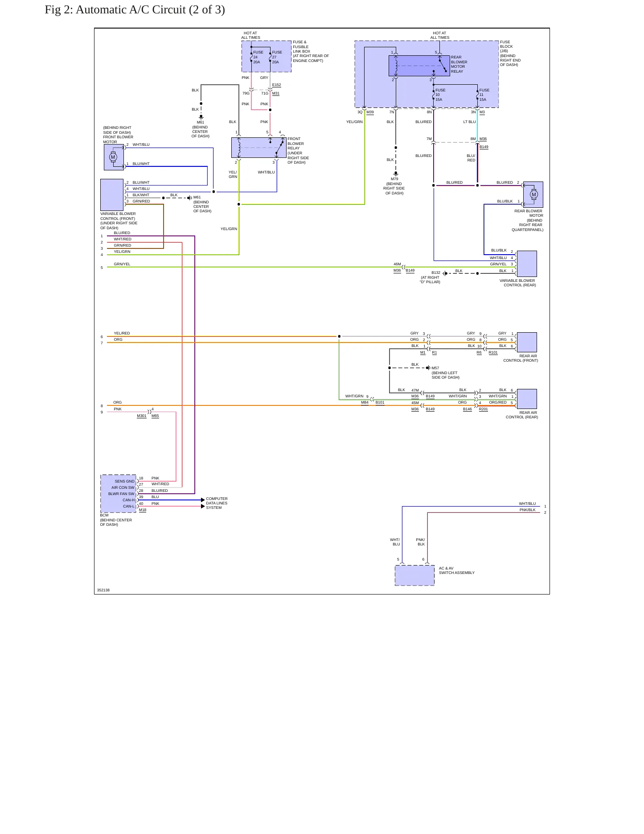Screen dimensions: 644x834
Task: Click the Rear Blower Motor Relay label
Action: 459,64
